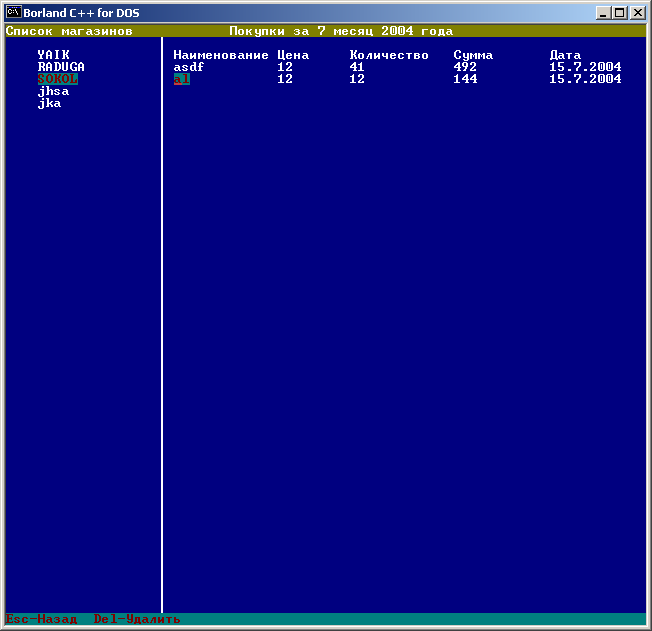
Task: Click price 12 in the asdf row
Action: coord(285,67)
